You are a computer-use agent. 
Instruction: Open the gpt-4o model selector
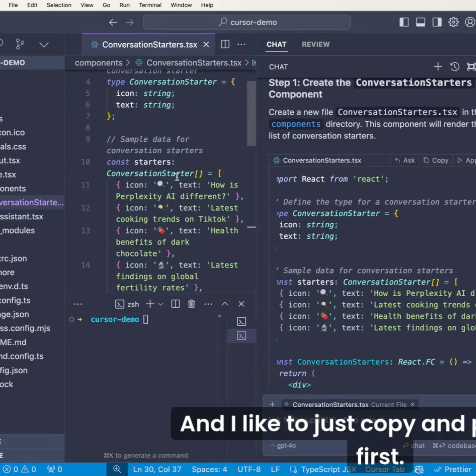pos(283,445)
